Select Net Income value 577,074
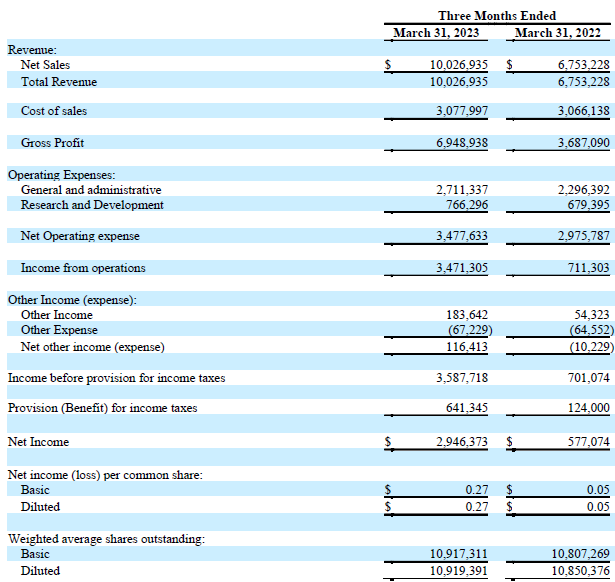This screenshot has width=615, height=582. (x=589, y=442)
